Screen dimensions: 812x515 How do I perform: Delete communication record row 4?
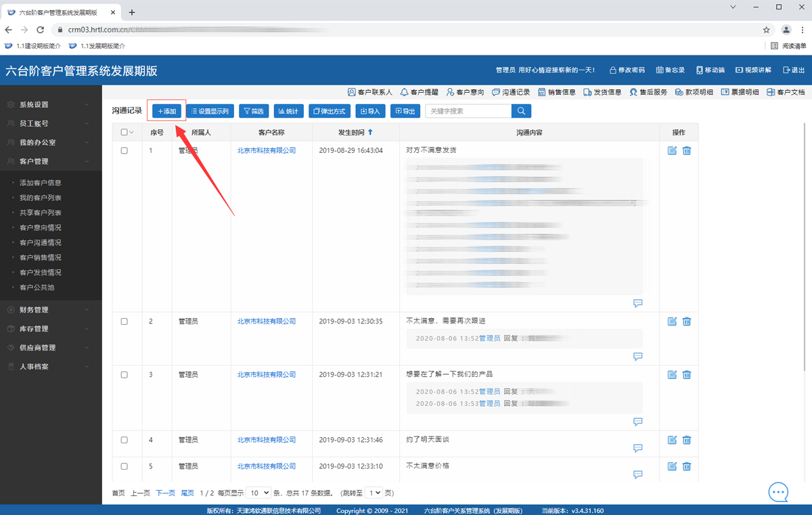tap(687, 440)
